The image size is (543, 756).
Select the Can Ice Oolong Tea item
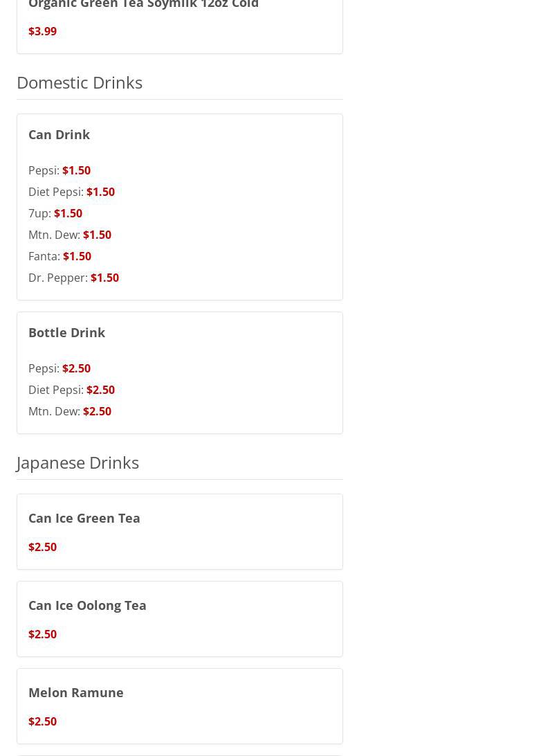87,605
